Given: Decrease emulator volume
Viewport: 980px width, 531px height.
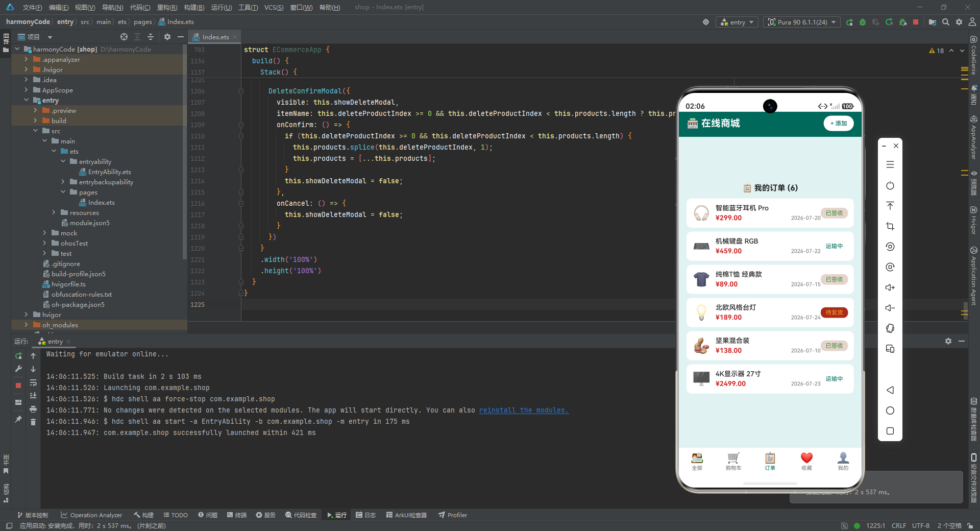Looking at the screenshot, I should [x=890, y=308].
